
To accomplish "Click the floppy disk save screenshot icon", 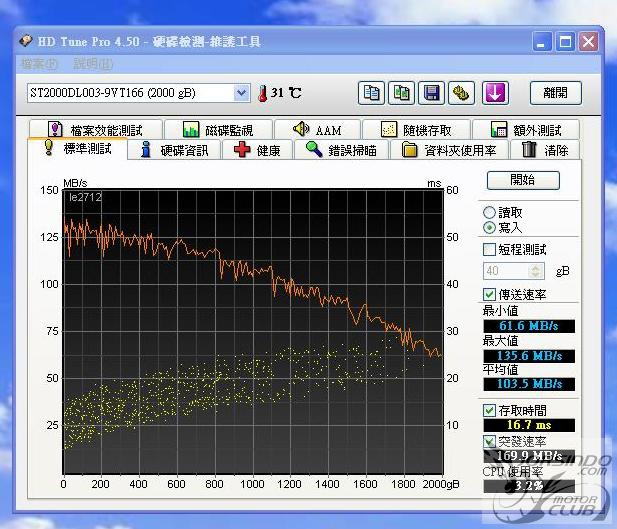I will pos(431,93).
